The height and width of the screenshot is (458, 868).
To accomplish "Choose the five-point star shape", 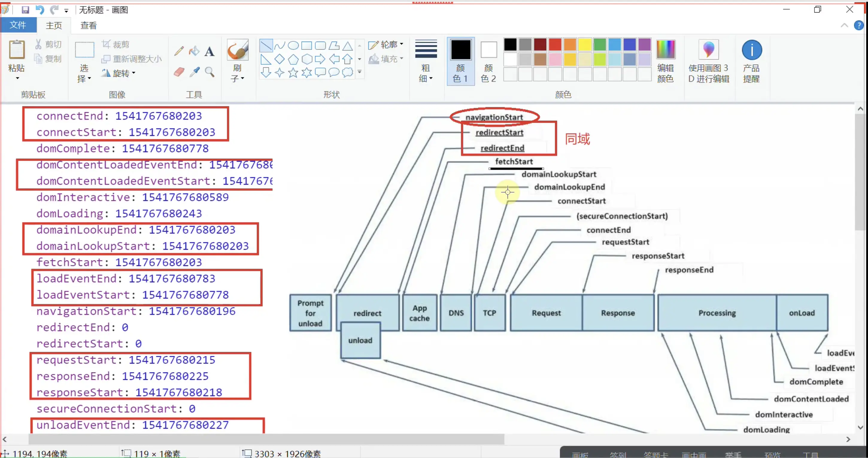I will [x=293, y=72].
